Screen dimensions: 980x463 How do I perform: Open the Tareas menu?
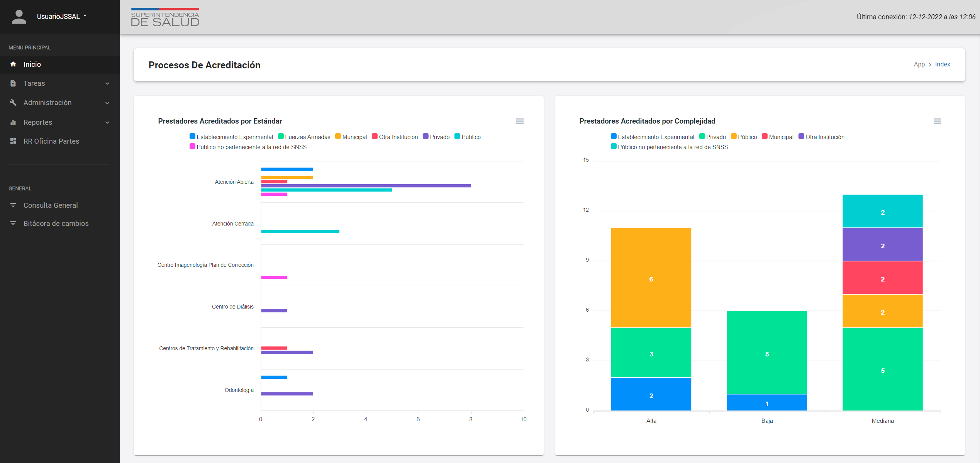pyautogui.click(x=60, y=83)
